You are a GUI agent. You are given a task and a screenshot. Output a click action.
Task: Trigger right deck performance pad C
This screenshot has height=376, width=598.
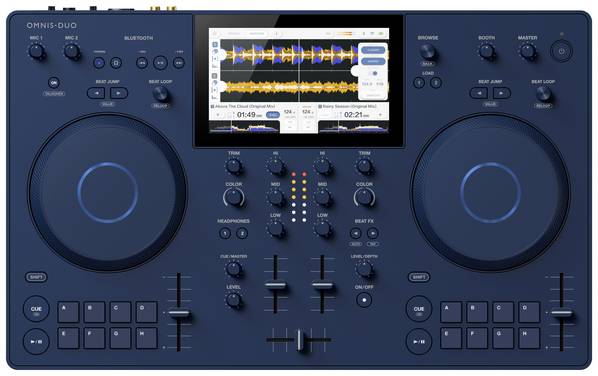503,312
